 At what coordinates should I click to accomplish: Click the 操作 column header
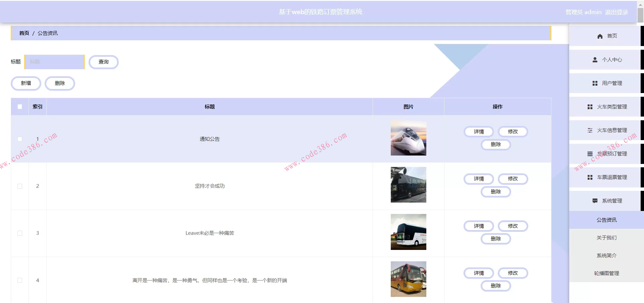coord(497,107)
